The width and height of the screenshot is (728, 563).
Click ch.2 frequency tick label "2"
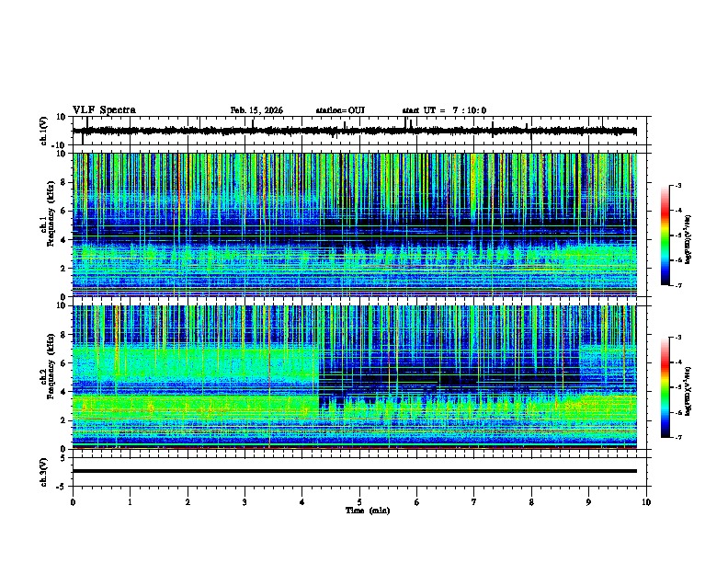(64, 420)
